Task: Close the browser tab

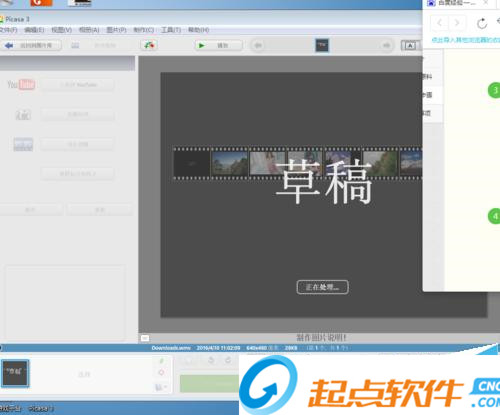Action: 486,3
